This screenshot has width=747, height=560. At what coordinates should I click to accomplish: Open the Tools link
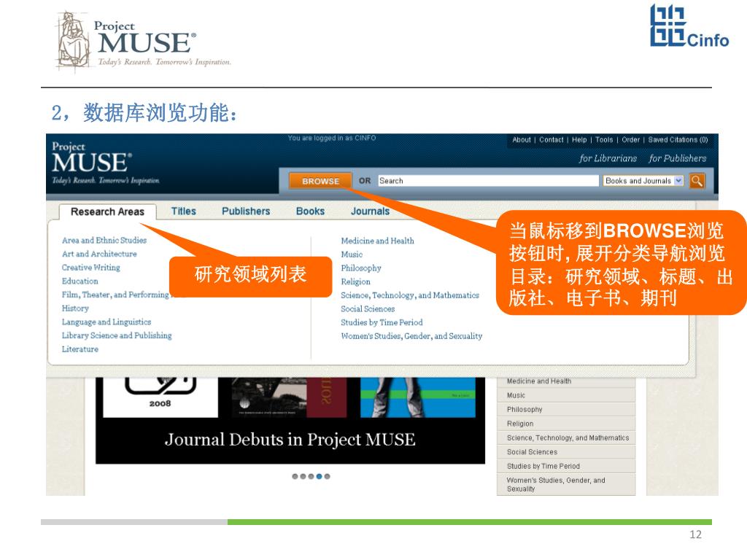(604, 139)
